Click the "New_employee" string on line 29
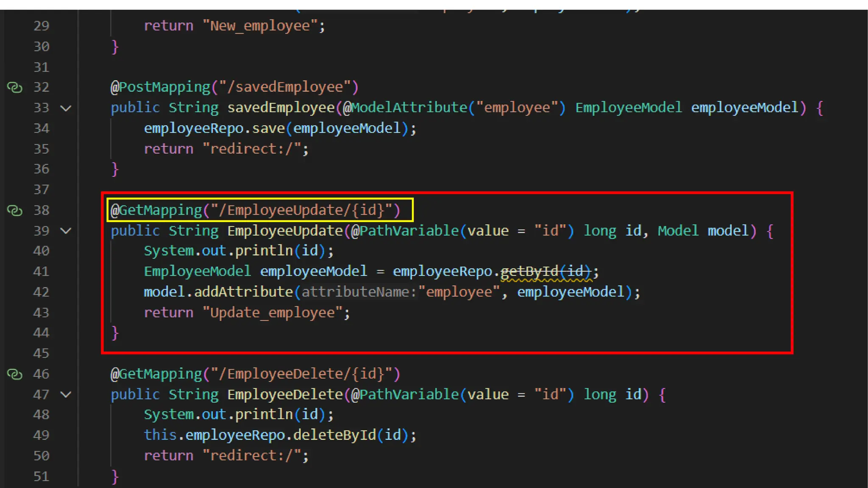The width and height of the screenshot is (868, 488). click(260, 26)
